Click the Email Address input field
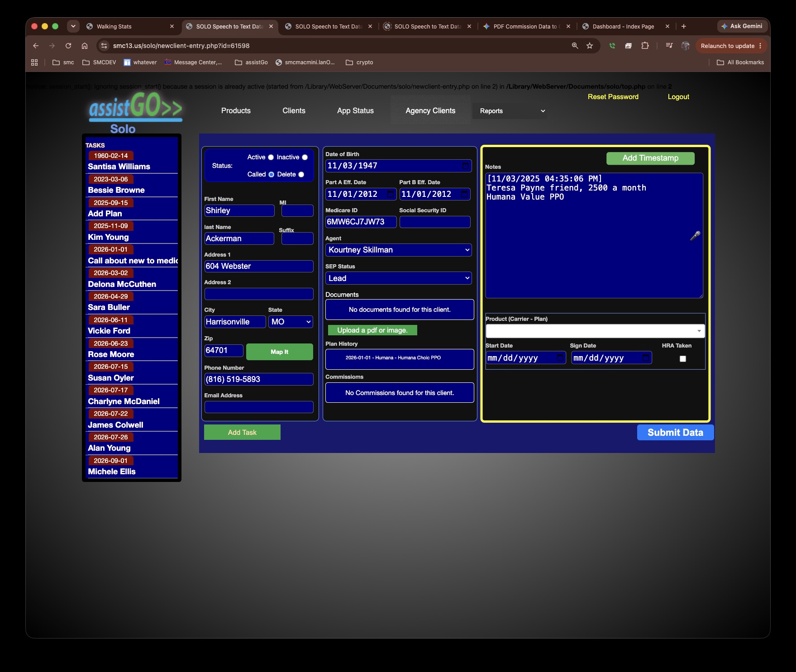 point(259,407)
